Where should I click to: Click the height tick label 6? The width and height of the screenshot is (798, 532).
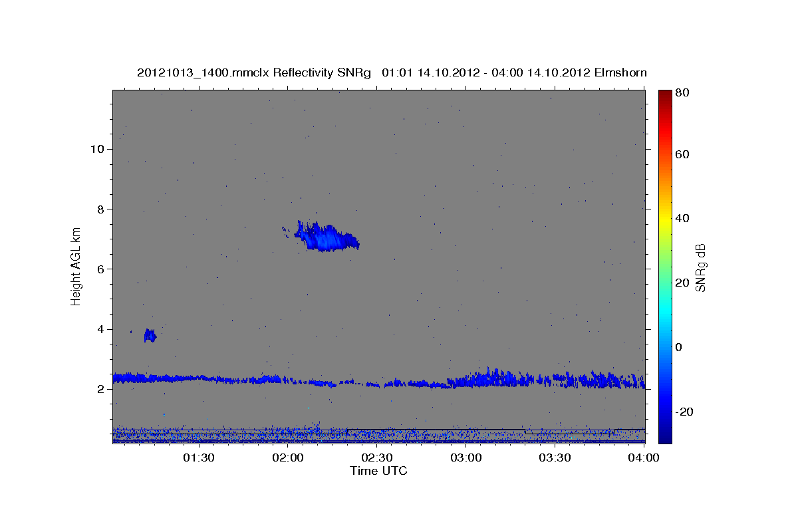point(101,269)
